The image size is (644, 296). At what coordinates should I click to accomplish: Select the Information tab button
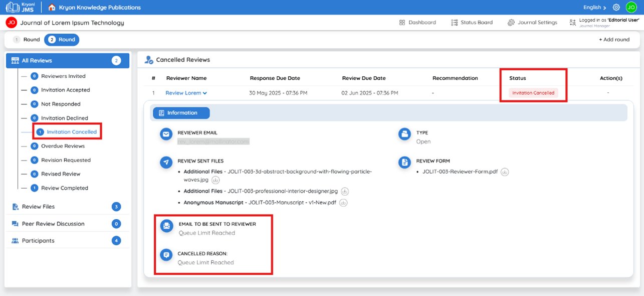[x=181, y=113]
